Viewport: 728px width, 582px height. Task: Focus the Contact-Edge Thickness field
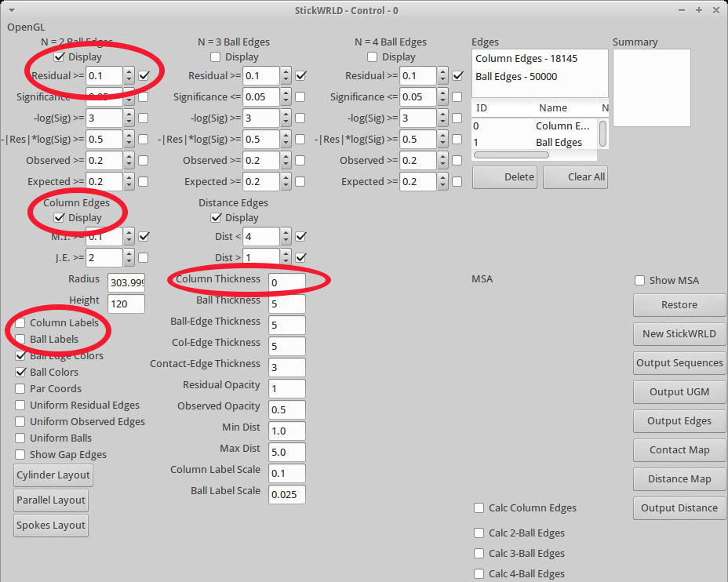point(287,368)
